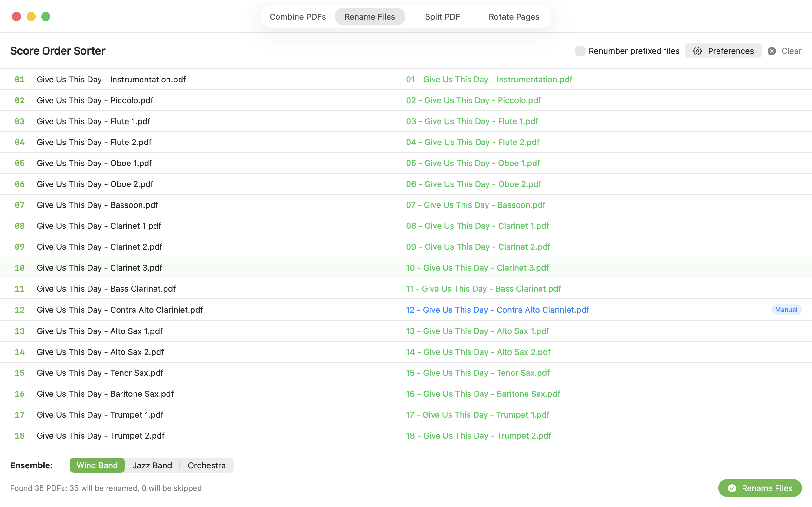Switch to the Combine PDFs tab

[297, 16]
